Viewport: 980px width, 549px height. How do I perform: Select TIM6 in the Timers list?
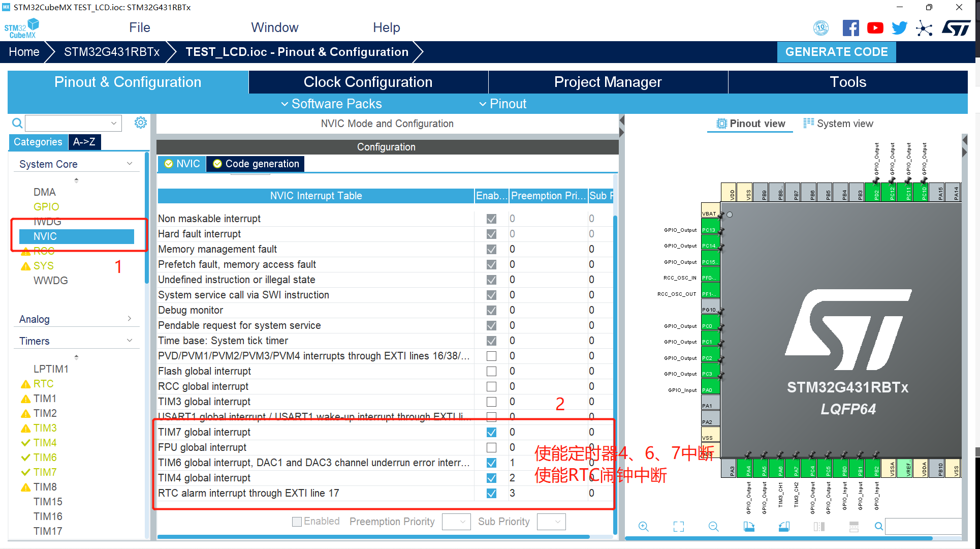45,457
